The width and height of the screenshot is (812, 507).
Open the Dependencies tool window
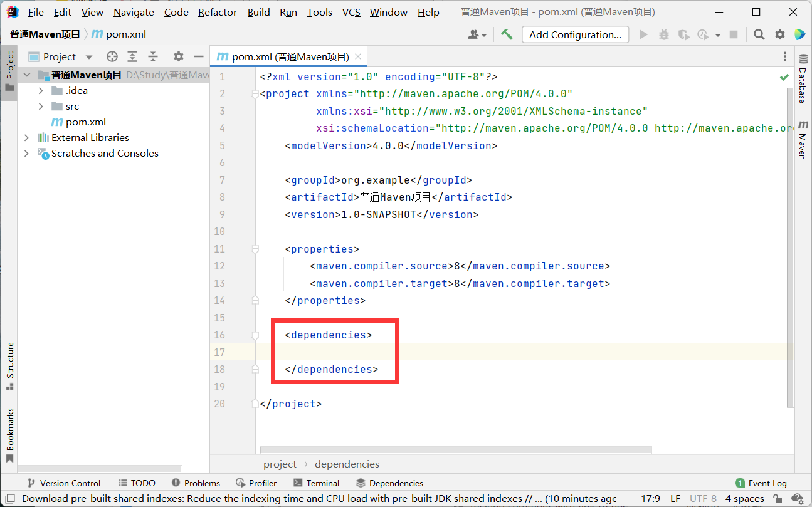point(389,483)
